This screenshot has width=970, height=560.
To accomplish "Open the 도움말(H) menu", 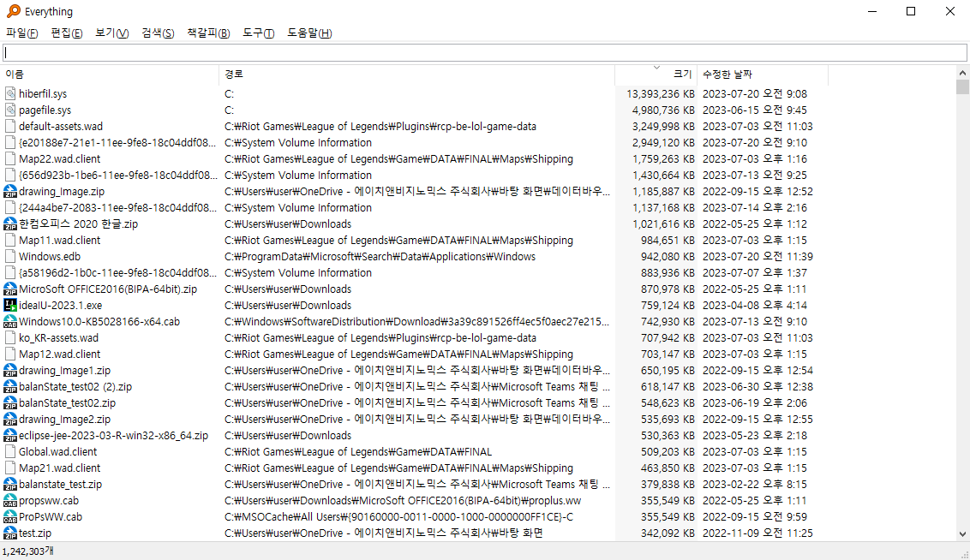I will pos(309,33).
